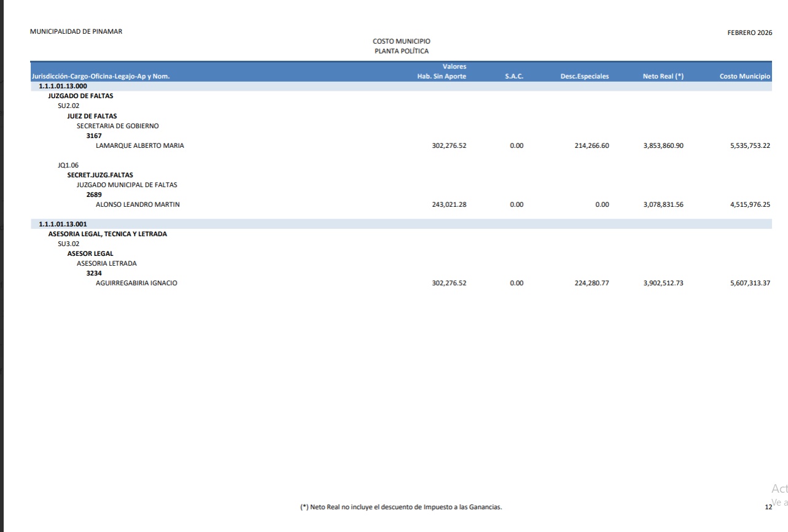Select ASESORIA LEGAL, TECNICA Y LETRADA heading

coord(107,234)
